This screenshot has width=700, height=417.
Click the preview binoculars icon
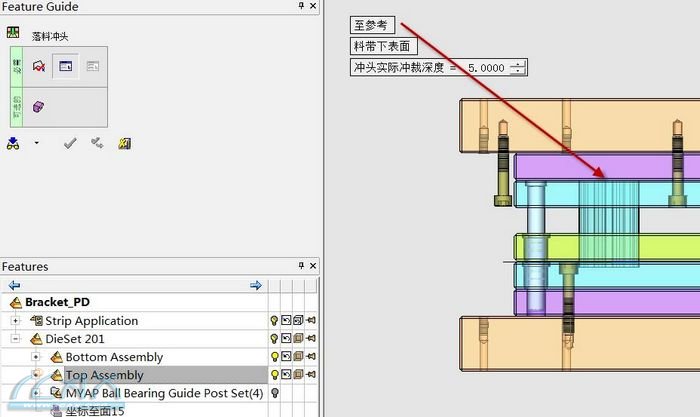[13, 143]
